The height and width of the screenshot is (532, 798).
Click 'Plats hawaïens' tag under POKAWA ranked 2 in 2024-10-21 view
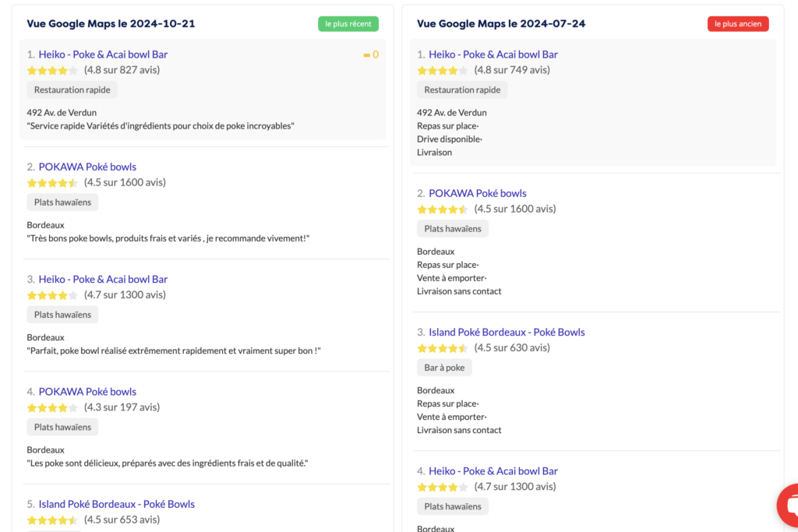click(x=62, y=203)
